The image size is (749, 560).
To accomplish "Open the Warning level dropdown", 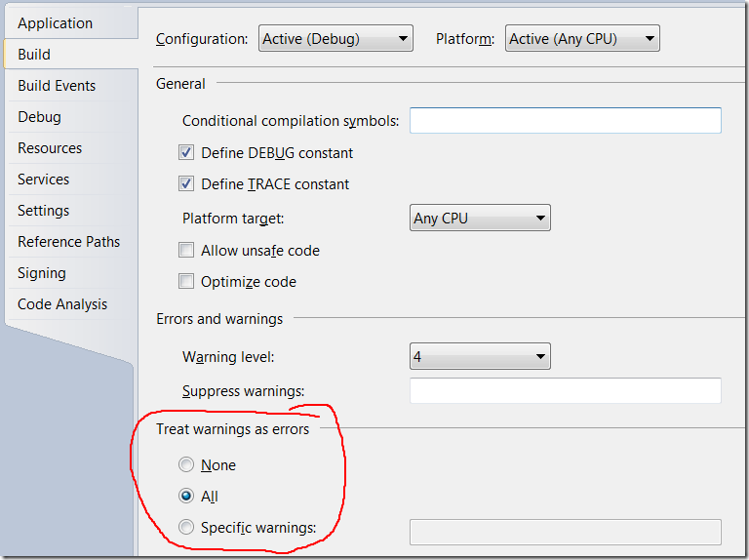I will coord(480,357).
